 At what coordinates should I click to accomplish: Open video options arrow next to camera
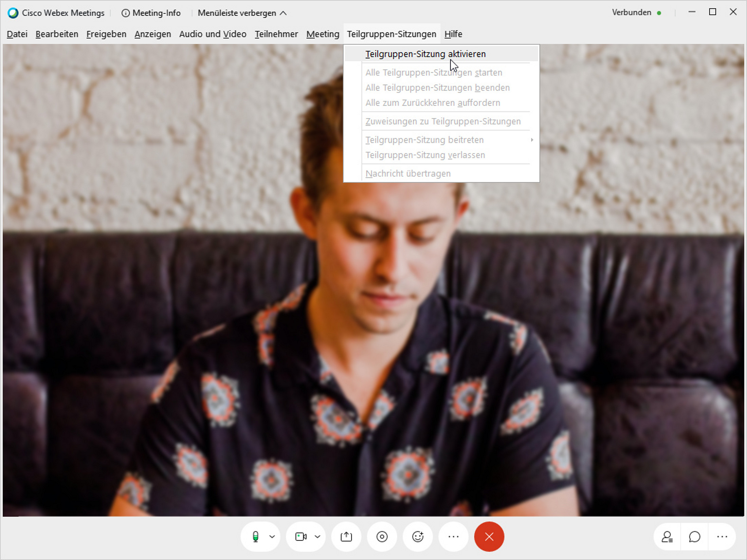coord(317,537)
